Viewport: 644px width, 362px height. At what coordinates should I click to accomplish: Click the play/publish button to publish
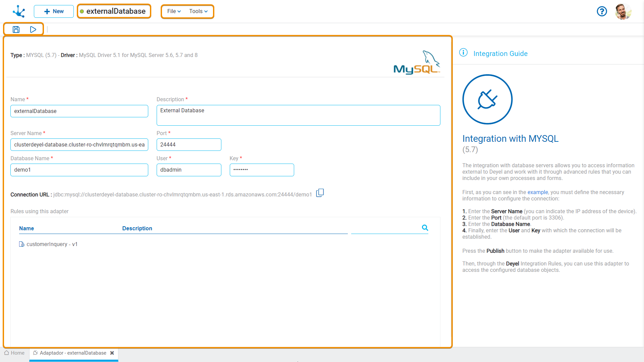(x=33, y=29)
